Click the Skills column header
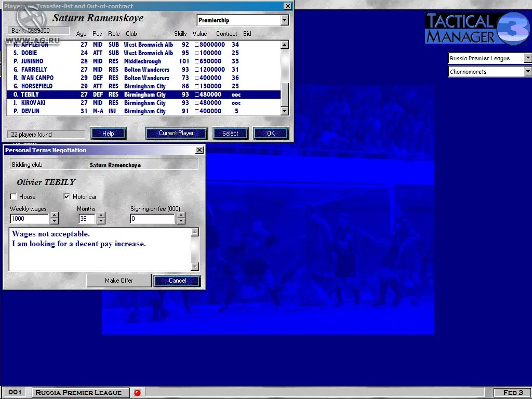The image size is (532, 399). click(180, 34)
